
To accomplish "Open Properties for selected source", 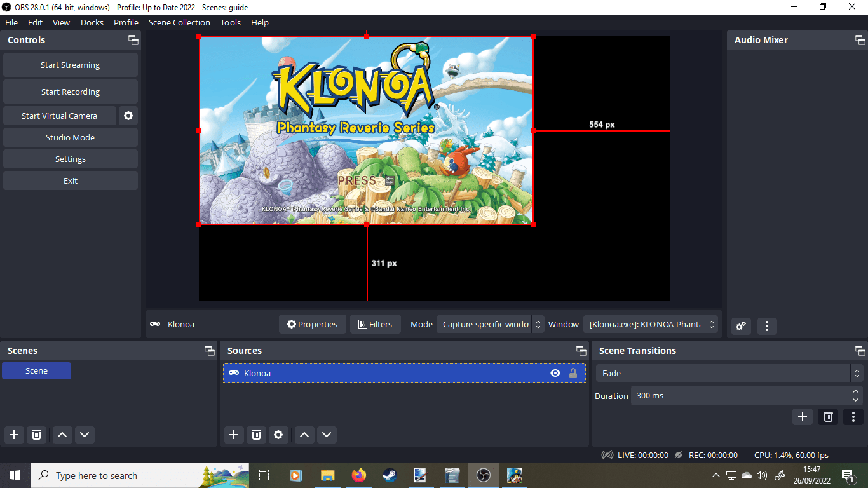I will tap(313, 324).
